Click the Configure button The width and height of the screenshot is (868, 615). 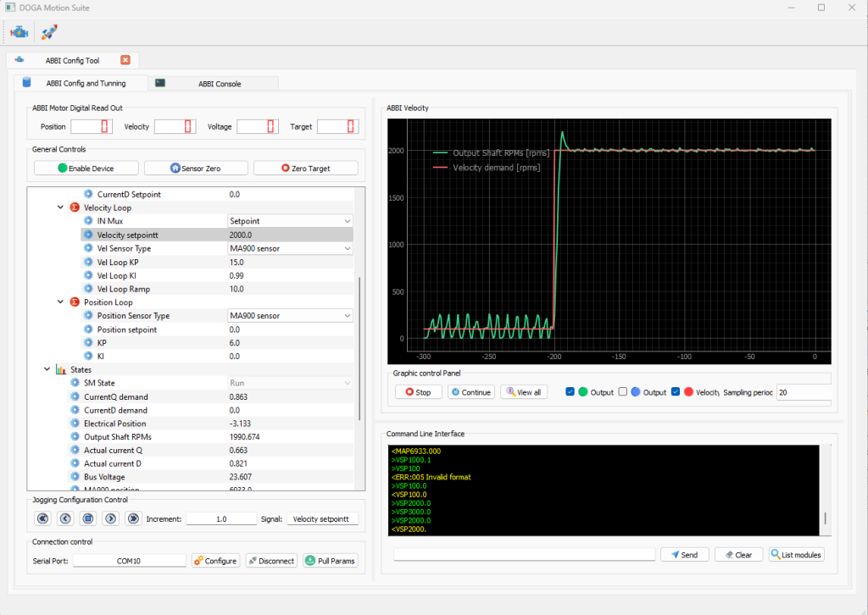tap(216, 560)
